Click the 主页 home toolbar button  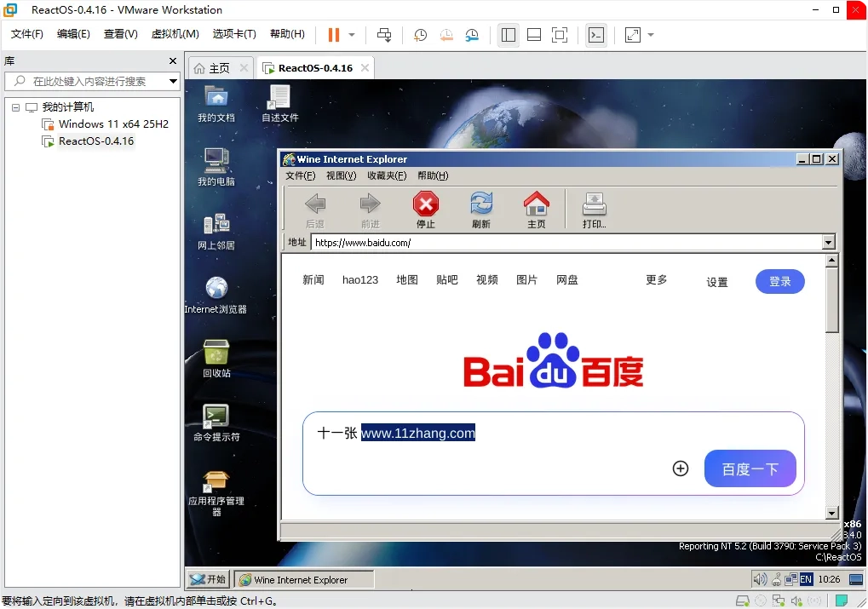537,210
